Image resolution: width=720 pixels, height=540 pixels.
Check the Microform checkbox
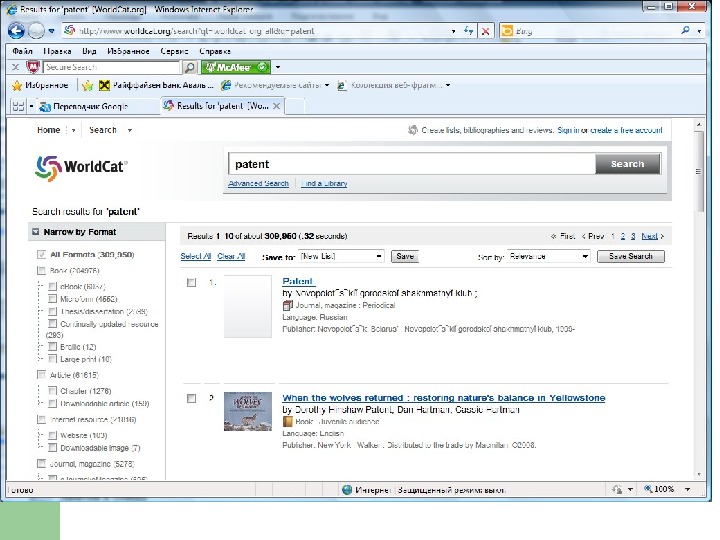[x=52, y=299]
